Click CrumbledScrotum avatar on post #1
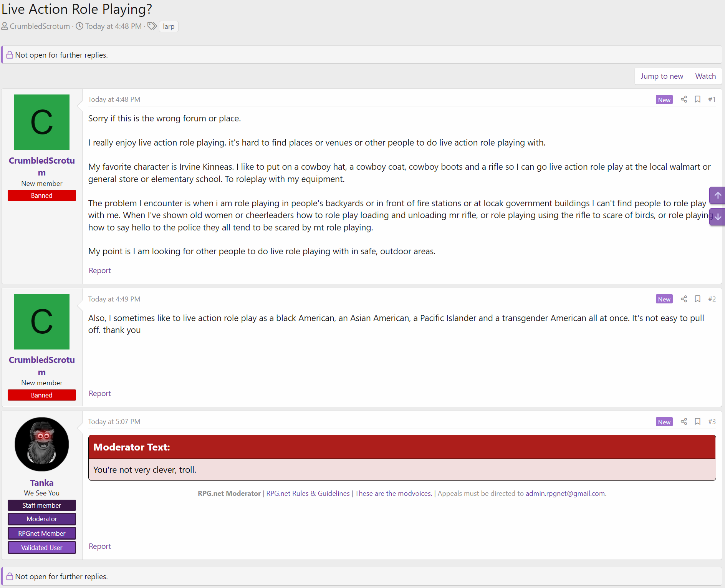Viewport: 725px width, 588px height. [x=42, y=122]
